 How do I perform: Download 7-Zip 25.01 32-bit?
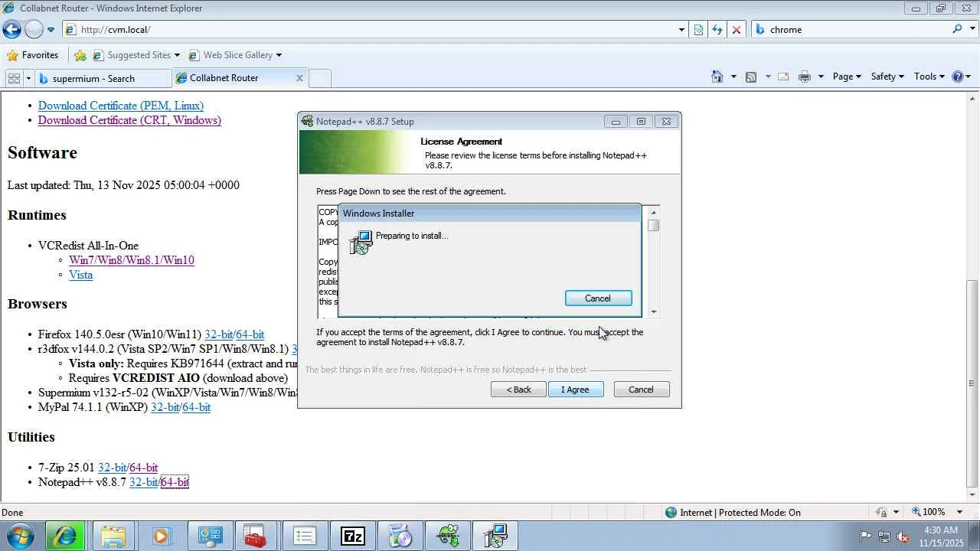point(113,468)
